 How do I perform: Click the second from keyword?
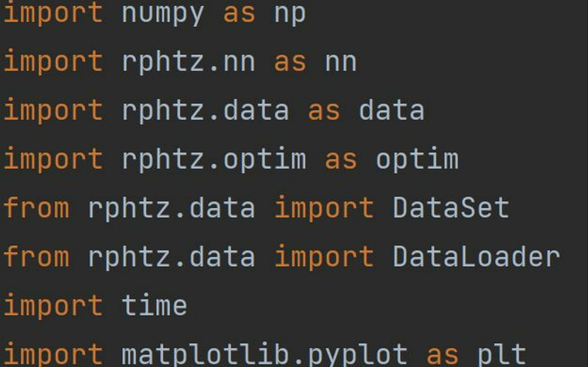[36, 256]
